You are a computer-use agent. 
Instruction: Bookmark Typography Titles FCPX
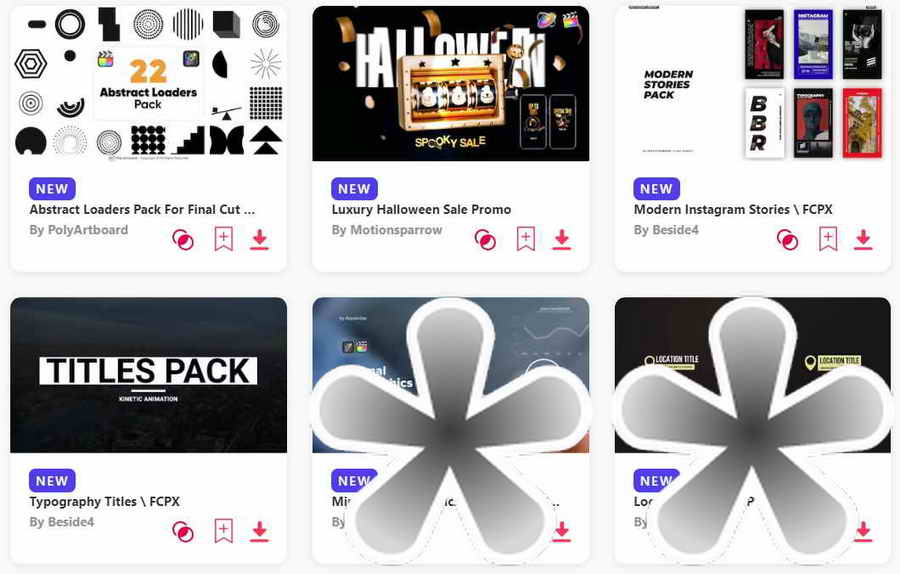click(x=223, y=531)
